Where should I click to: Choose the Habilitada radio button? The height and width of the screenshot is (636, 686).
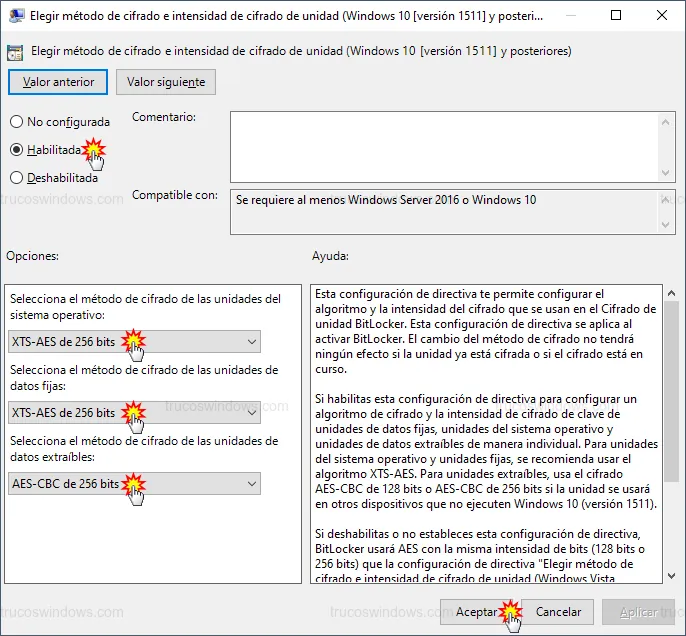pyautogui.click(x=16, y=150)
